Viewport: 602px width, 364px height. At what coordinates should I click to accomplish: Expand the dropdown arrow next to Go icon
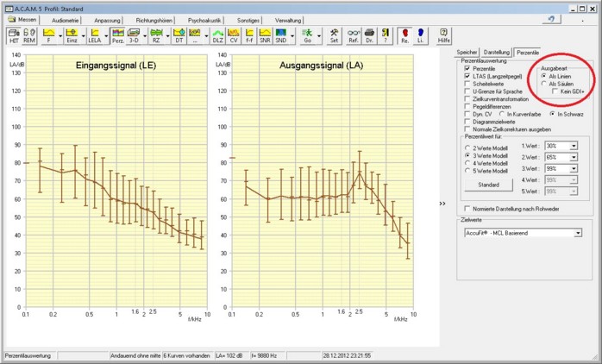pos(319,36)
